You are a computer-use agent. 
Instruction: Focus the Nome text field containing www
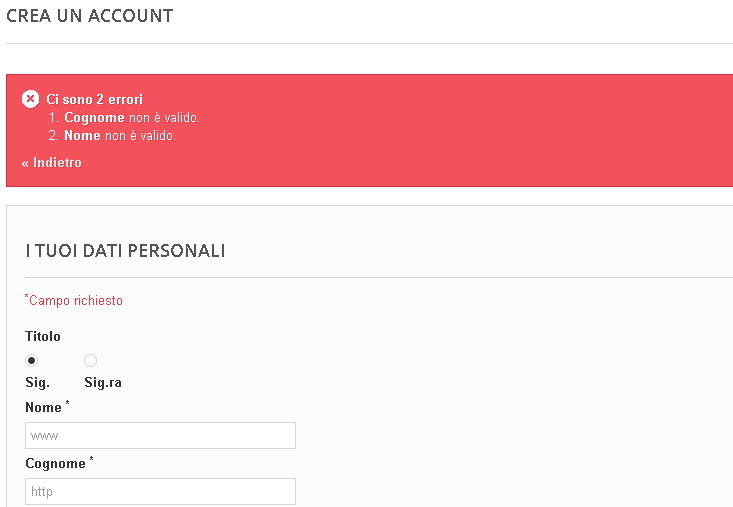point(160,436)
